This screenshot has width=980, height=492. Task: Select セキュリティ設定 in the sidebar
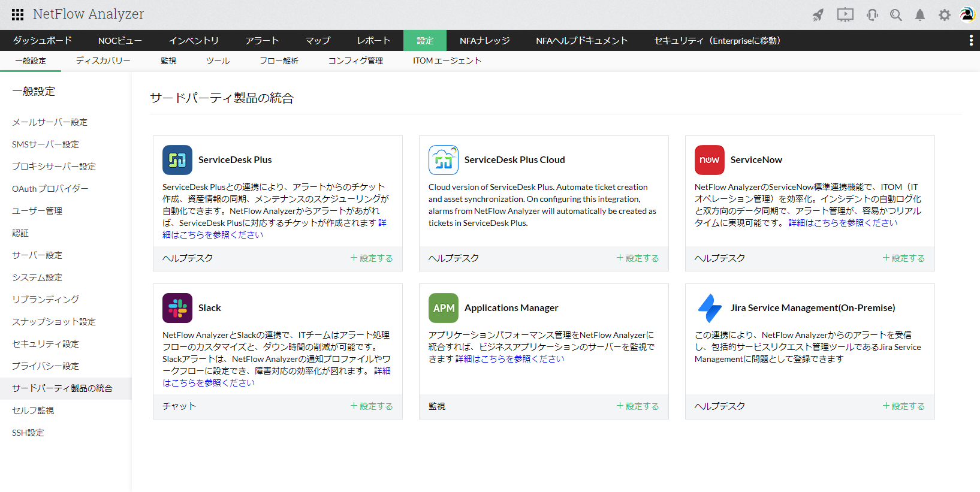[x=46, y=344]
